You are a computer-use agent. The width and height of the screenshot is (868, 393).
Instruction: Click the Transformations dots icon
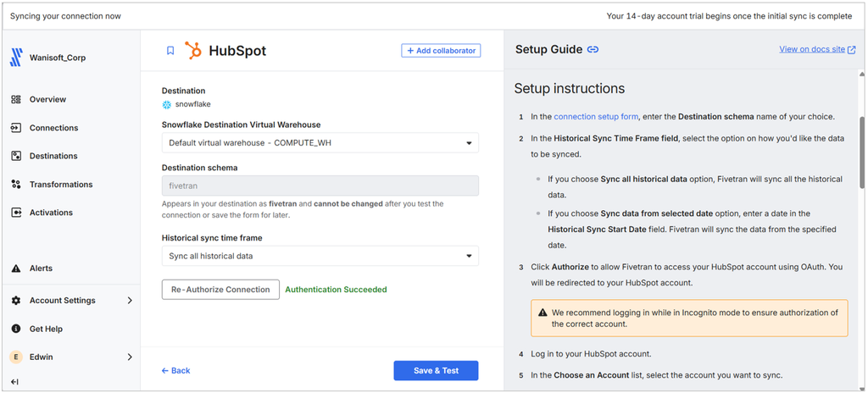[16, 185]
